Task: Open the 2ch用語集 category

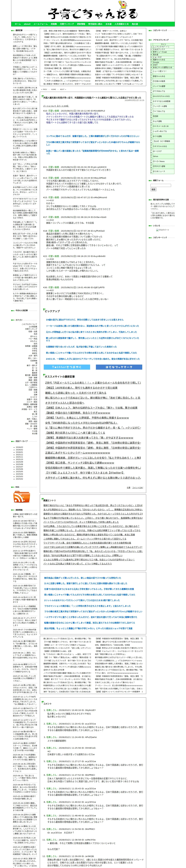Action: (x=33, y=327)
